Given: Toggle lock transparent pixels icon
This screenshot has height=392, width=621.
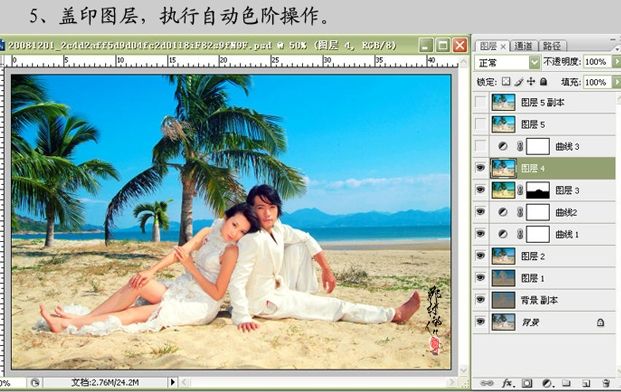Looking at the screenshot, I should click(506, 82).
